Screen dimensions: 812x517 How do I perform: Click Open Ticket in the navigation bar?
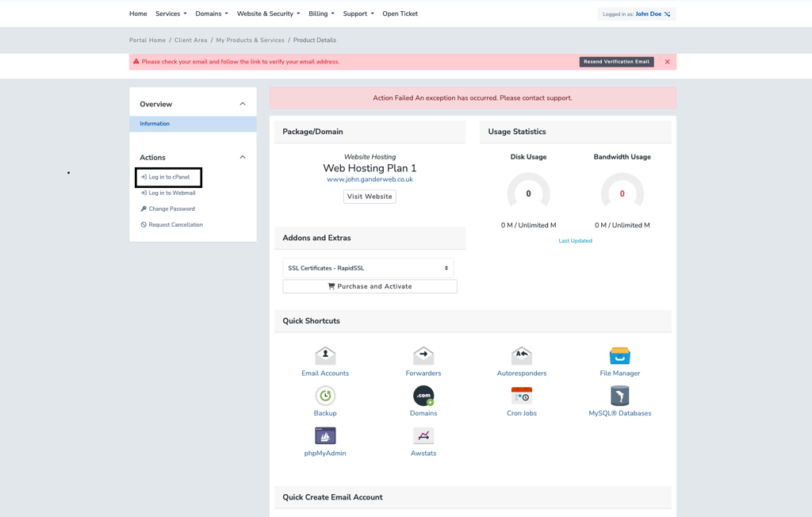[400, 13]
